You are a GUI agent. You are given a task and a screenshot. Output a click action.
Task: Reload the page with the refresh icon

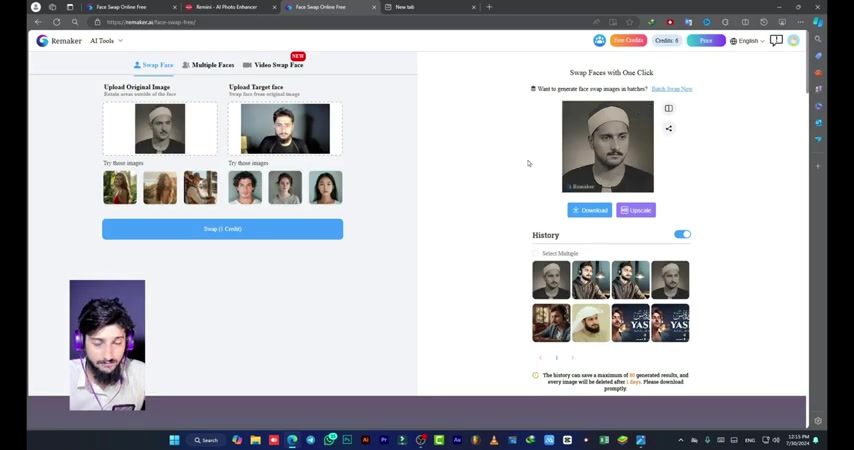pyautogui.click(x=57, y=22)
